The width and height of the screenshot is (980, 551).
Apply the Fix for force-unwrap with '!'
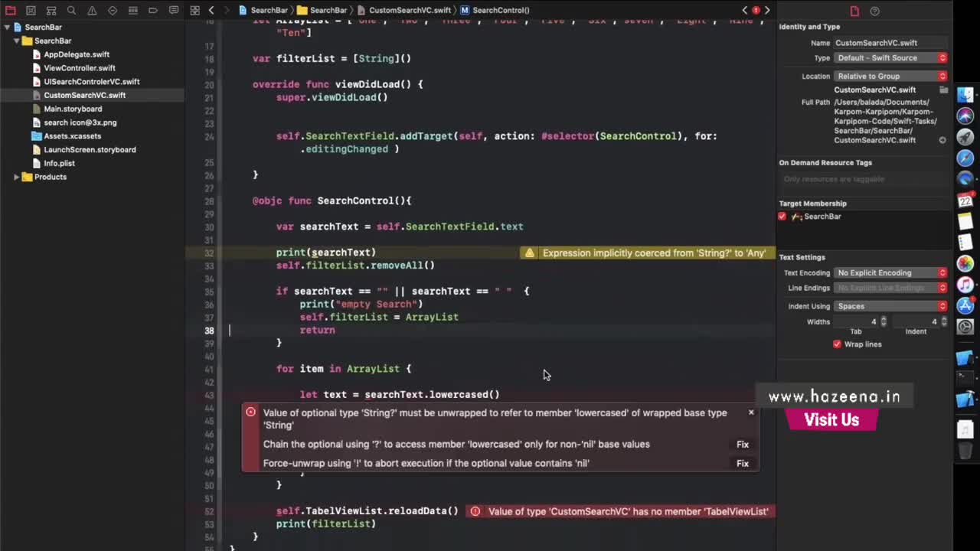pyautogui.click(x=743, y=464)
